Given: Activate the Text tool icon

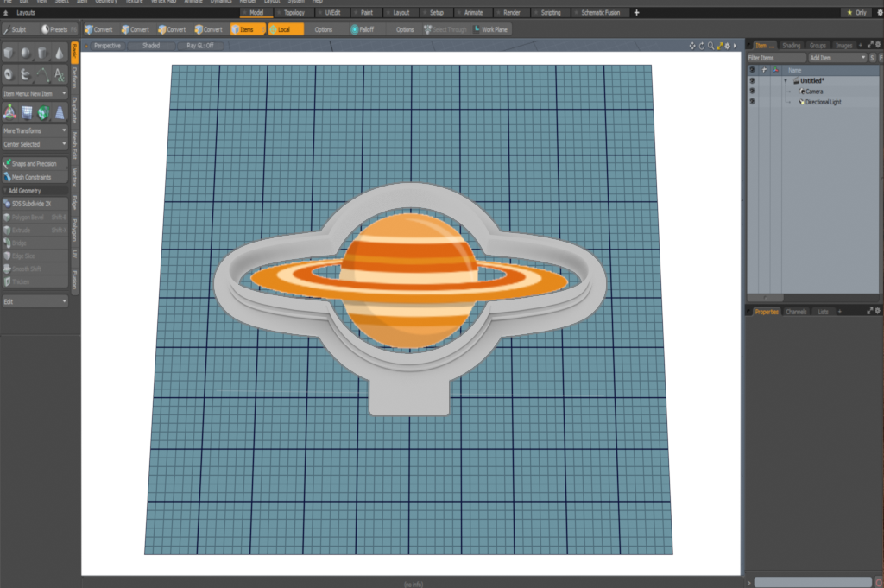Looking at the screenshot, I should point(60,75).
